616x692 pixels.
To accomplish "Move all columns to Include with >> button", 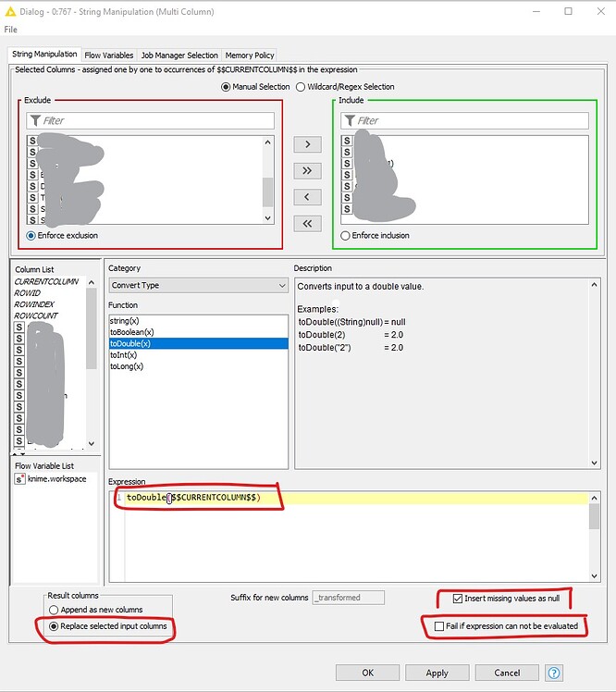I will click(307, 171).
